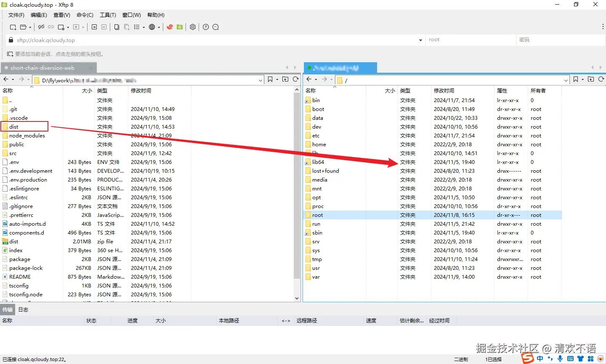Open the 编辑(E) menu
This screenshot has height=364, width=606.
click(x=39, y=15)
